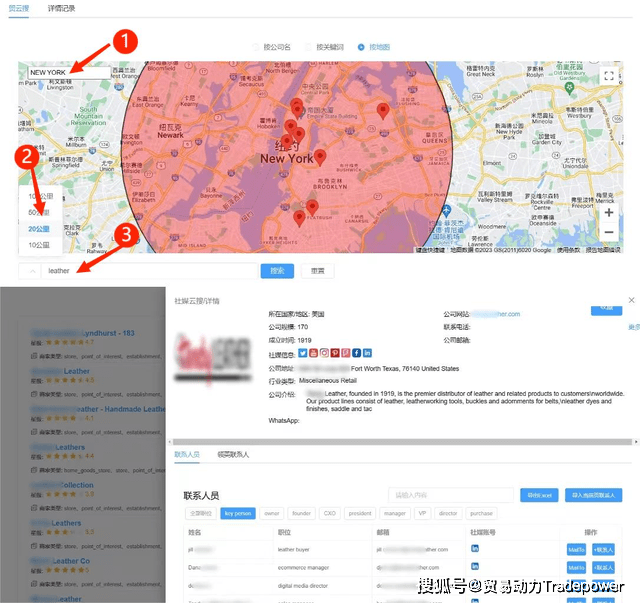Open the Leather Co result
The width and height of the screenshot is (640, 603).
point(60,561)
